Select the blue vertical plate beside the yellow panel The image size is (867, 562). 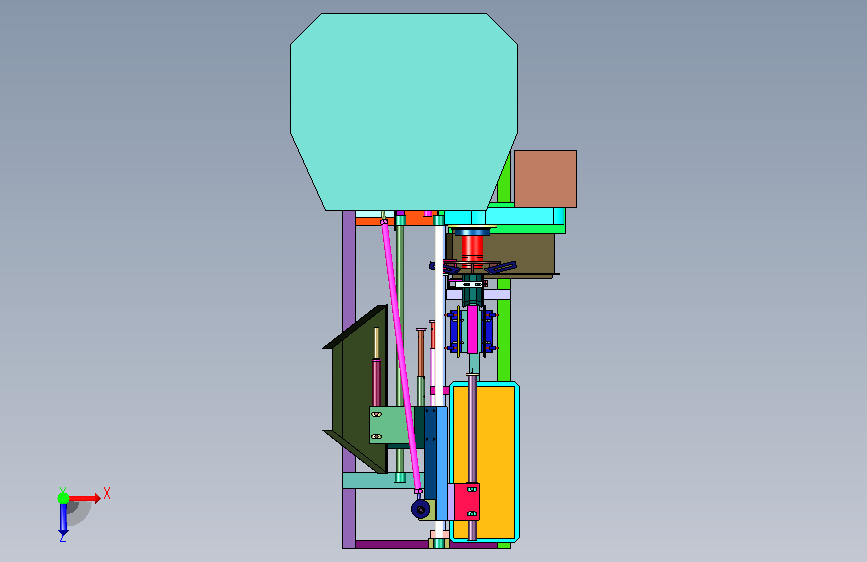coord(441,464)
